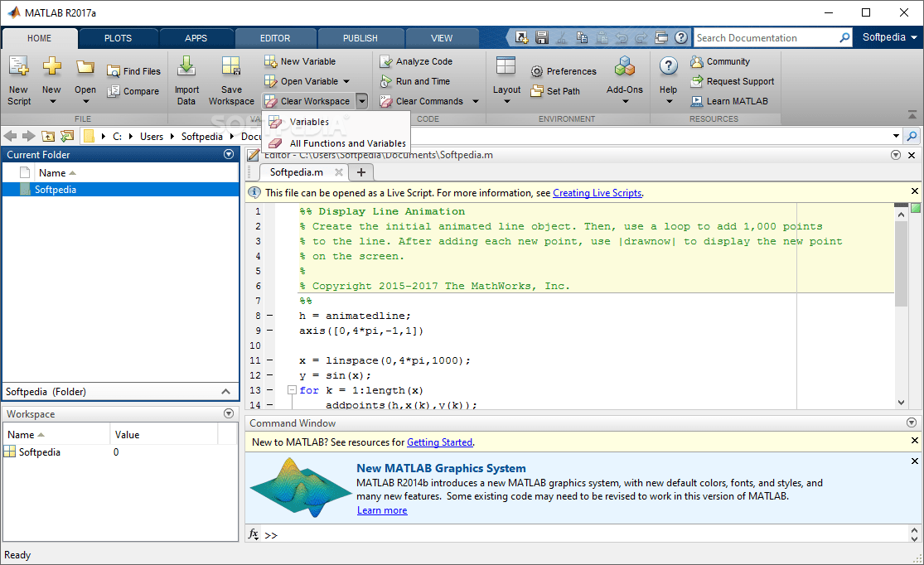Image resolution: width=924 pixels, height=565 pixels.
Task: Click the Browse for folder icon
Action: pyautogui.click(x=67, y=136)
